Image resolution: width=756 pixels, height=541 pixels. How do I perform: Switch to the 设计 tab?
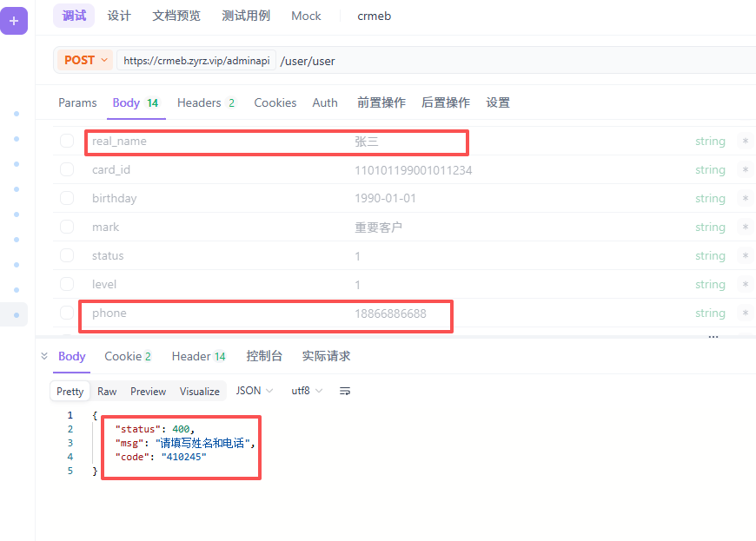point(119,16)
